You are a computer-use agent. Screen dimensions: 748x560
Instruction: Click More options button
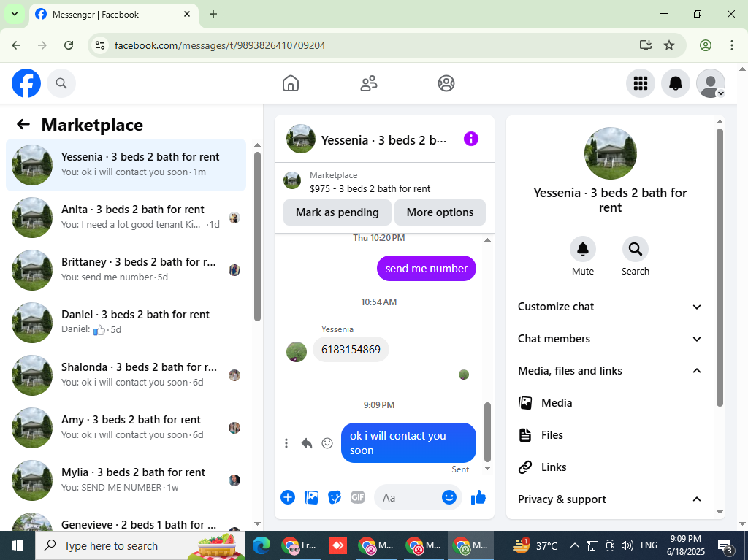tap(440, 212)
